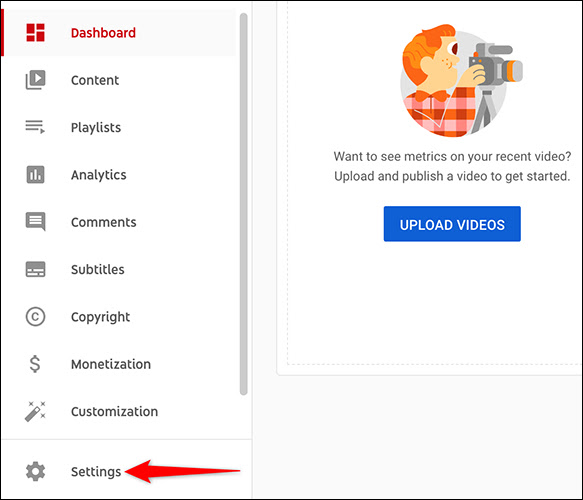Click the Content play-library icon
583x500 pixels.
coord(35,80)
